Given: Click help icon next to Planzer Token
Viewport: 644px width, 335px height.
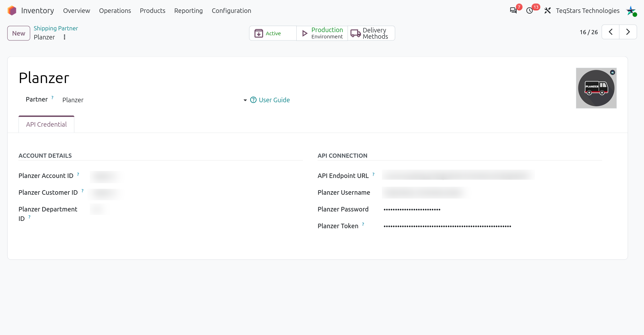Looking at the screenshot, I should point(363,224).
